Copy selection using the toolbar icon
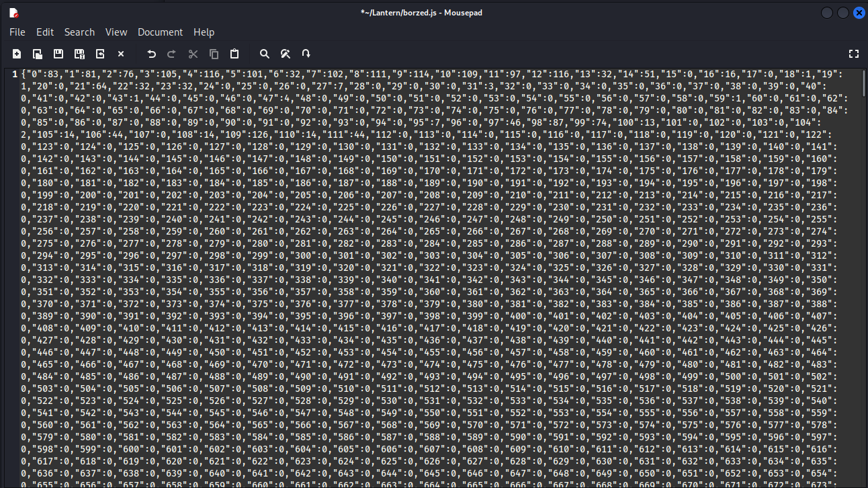This screenshot has height=488, width=868. [214, 54]
